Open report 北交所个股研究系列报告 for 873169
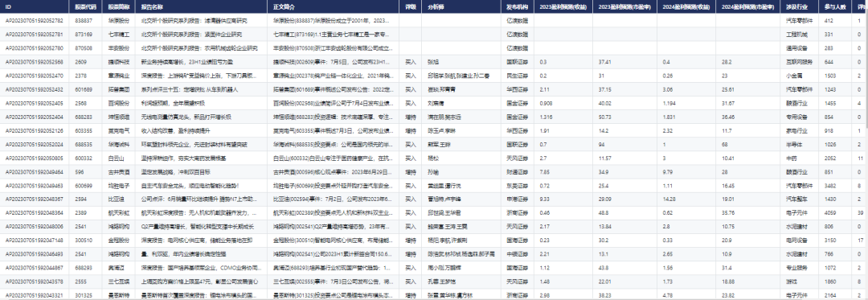Viewport: 868px width, 300px height. 190,35
